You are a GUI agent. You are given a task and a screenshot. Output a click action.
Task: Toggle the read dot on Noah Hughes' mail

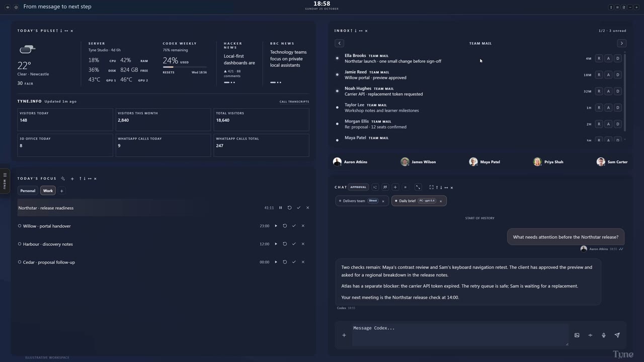click(337, 91)
